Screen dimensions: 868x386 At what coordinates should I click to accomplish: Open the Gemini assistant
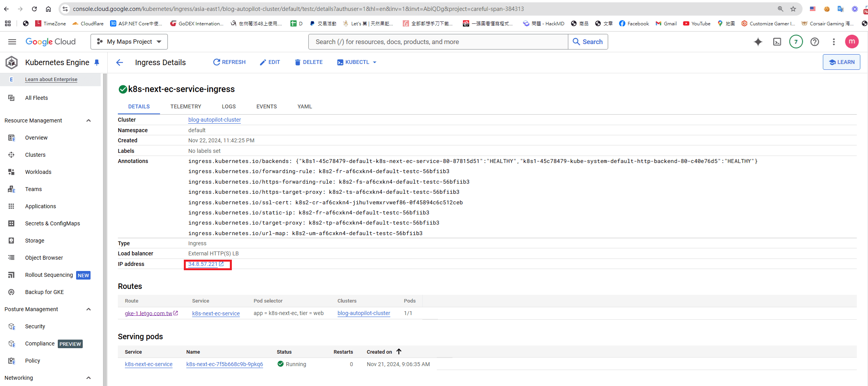pyautogui.click(x=758, y=42)
